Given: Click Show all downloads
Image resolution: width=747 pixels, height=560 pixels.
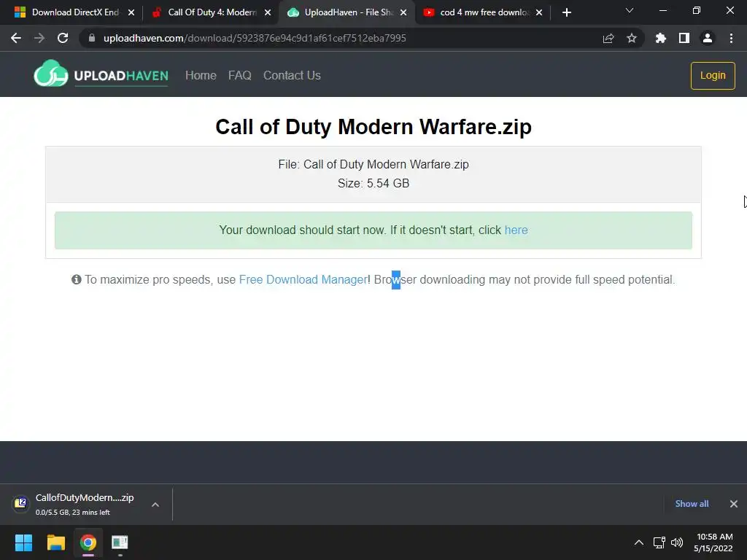Looking at the screenshot, I should [692, 504].
